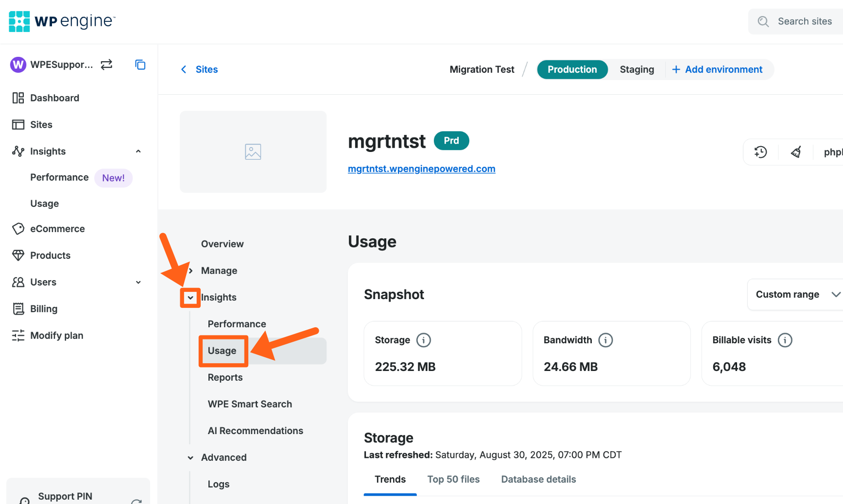Click the site image placeholder thumbnail
843x504 pixels.
tap(253, 152)
